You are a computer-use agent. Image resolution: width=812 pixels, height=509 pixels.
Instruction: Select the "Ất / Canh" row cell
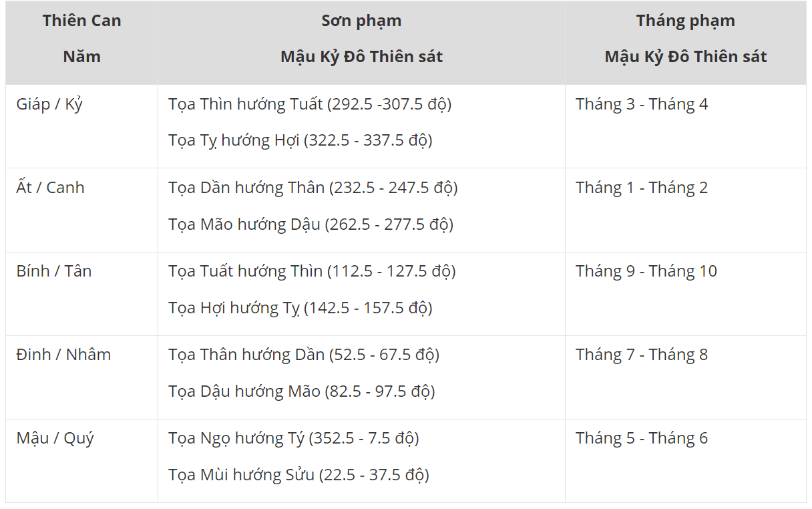[x=51, y=188]
